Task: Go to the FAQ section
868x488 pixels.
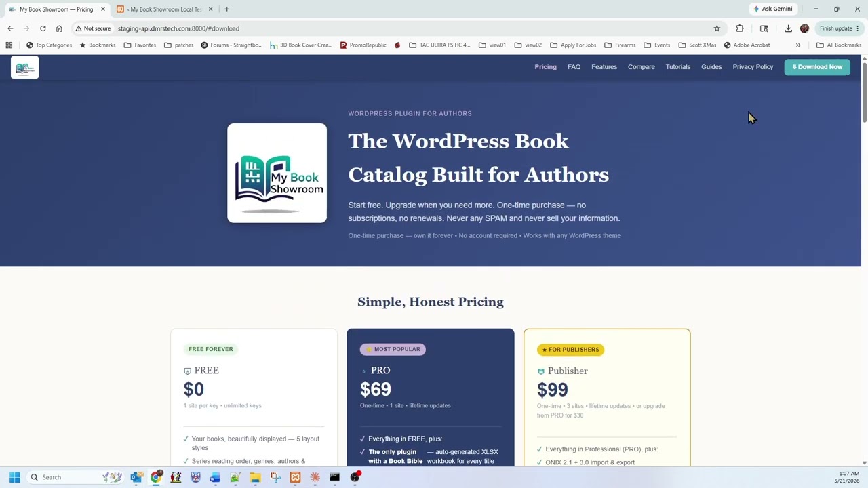Action: (x=574, y=67)
